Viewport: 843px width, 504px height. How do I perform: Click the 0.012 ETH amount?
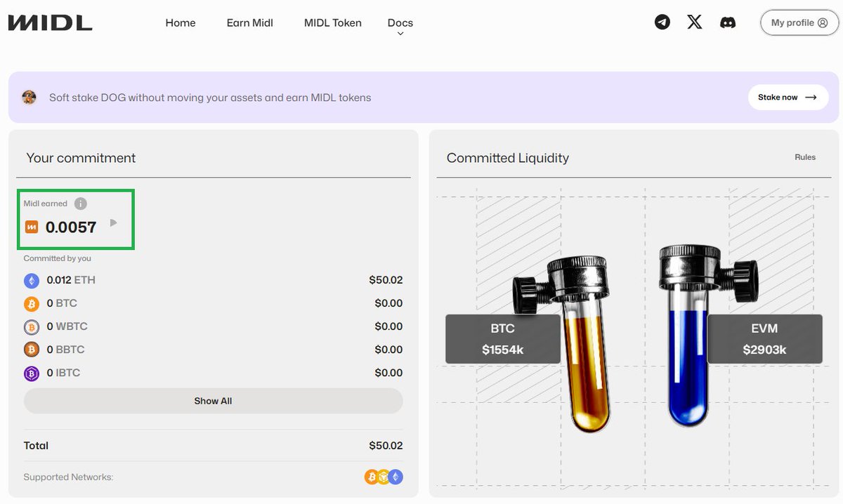click(x=71, y=280)
